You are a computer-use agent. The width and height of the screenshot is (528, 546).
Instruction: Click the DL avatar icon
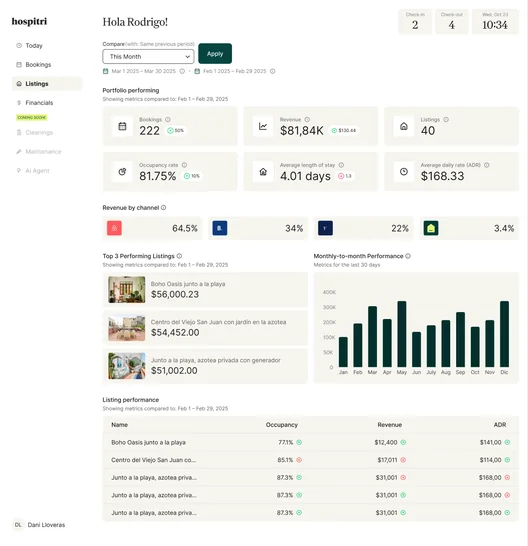pos(18,525)
